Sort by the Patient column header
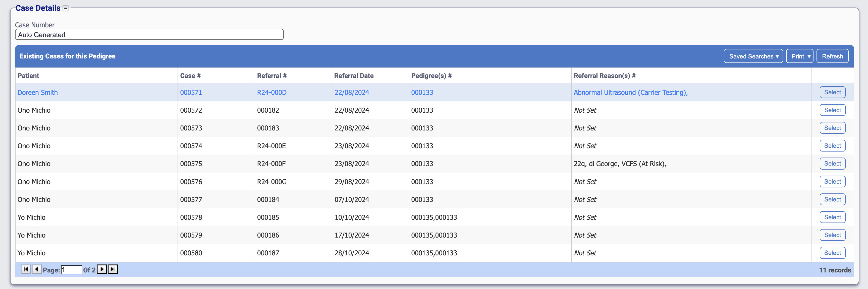 click(28, 76)
